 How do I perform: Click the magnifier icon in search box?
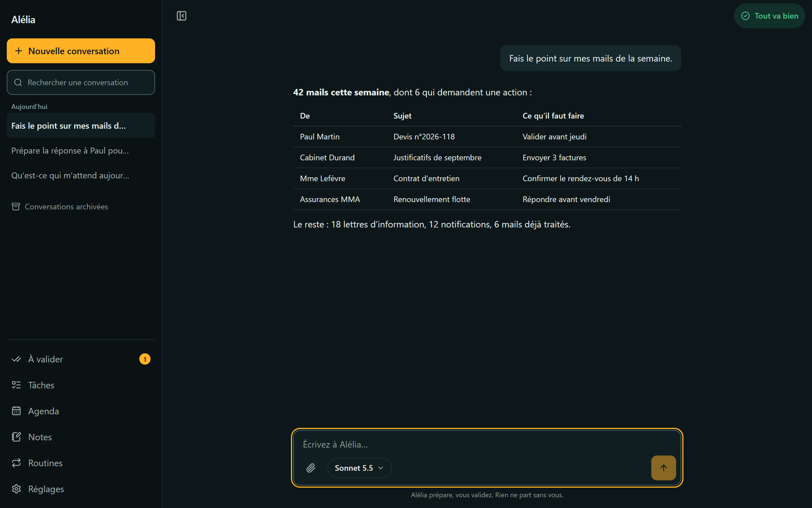point(18,82)
